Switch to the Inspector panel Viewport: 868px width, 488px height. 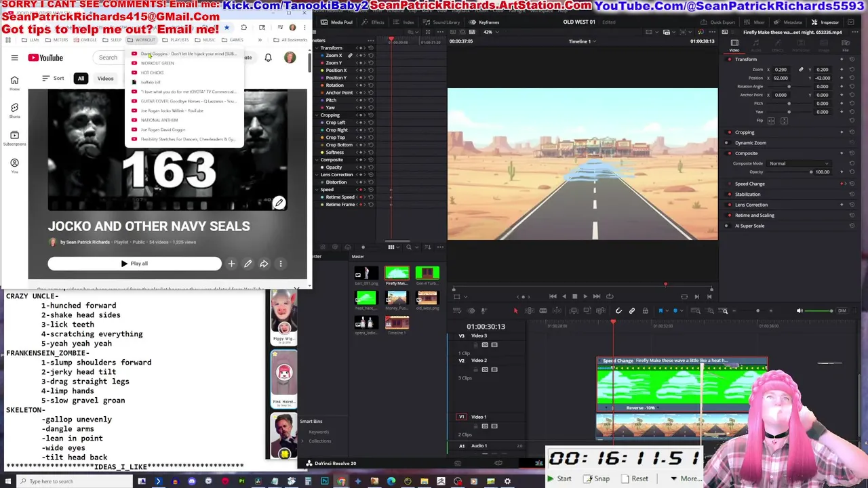(x=825, y=22)
